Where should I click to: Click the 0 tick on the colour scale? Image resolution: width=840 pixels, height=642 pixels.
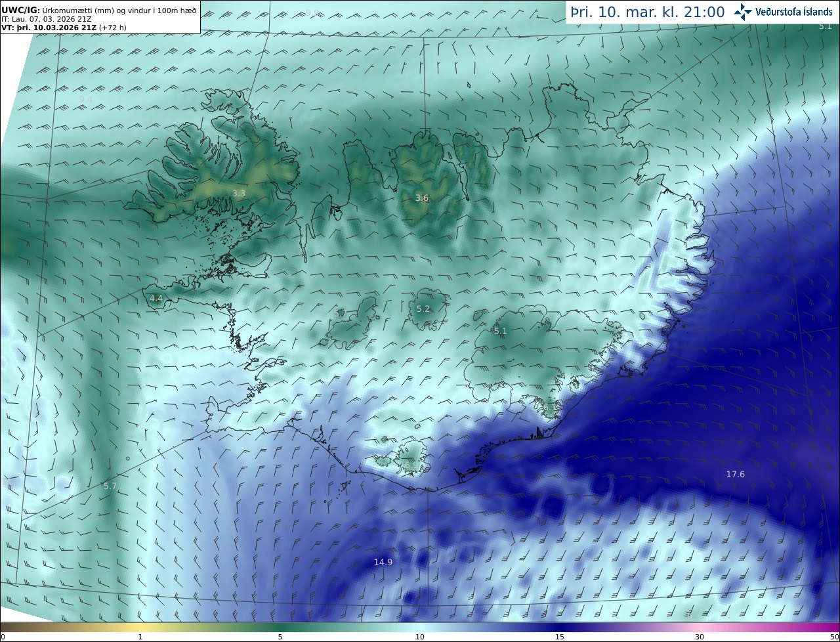coord(3,637)
